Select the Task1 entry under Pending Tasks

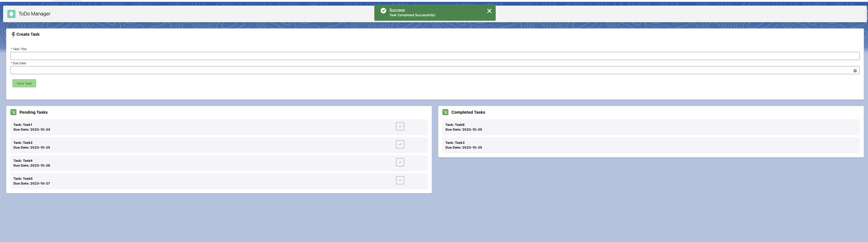32,127
